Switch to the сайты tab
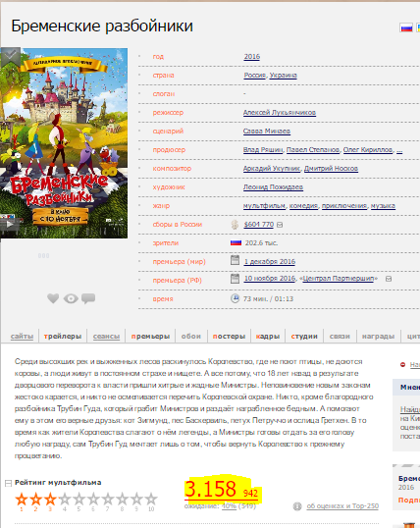420x528 pixels. (22, 336)
